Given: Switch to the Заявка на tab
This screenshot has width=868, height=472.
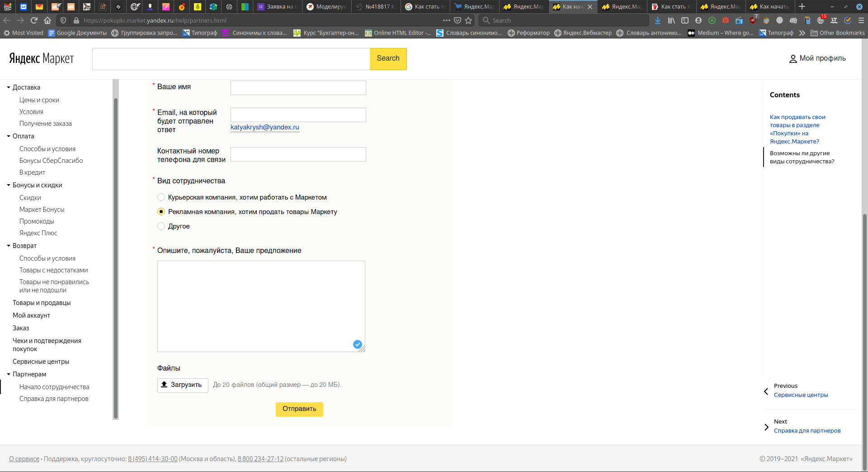Looking at the screenshot, I should click(x=277, y=6).
